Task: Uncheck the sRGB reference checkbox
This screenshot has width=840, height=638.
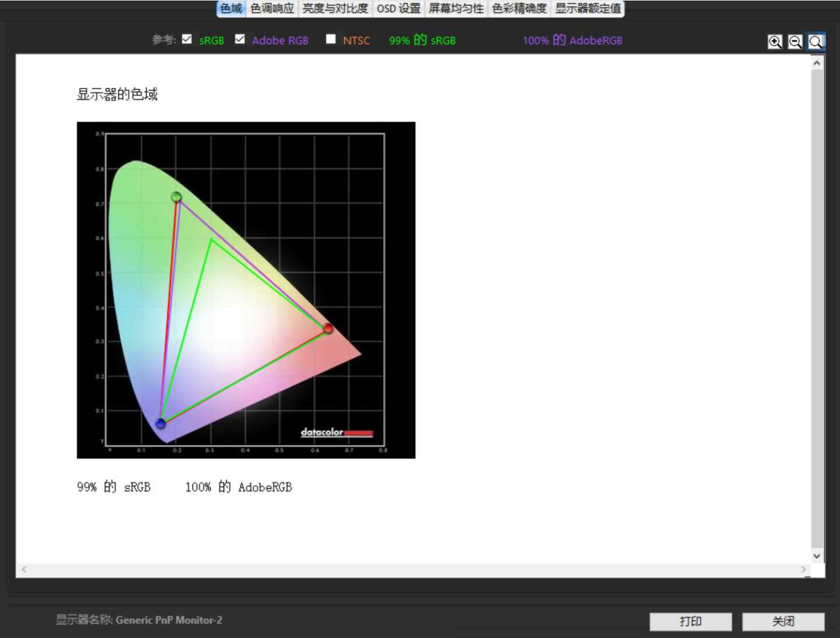Action: (187, 39)
